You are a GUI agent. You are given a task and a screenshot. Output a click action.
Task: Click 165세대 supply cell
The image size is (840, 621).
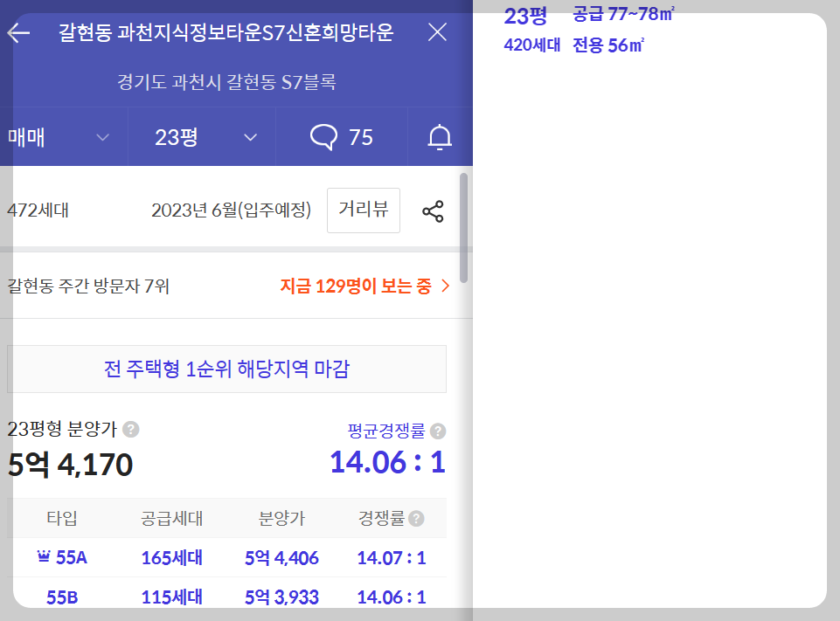click(x=172, y=558)
